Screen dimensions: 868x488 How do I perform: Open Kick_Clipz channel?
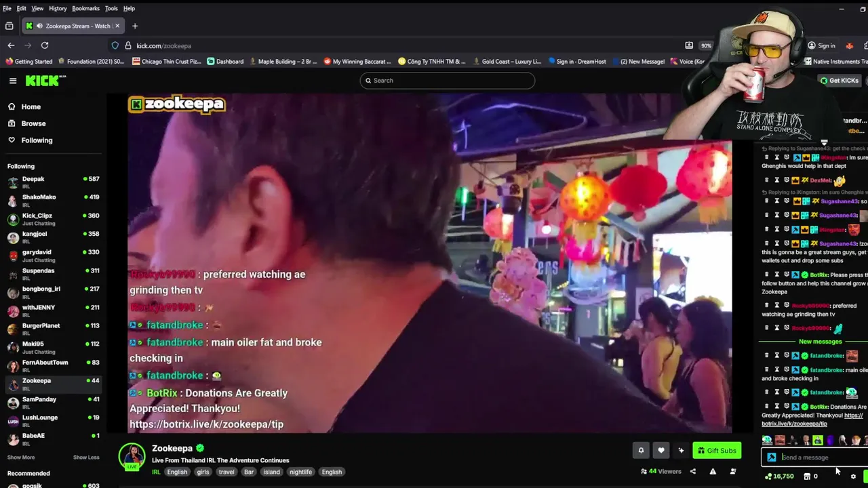point(53,218)
